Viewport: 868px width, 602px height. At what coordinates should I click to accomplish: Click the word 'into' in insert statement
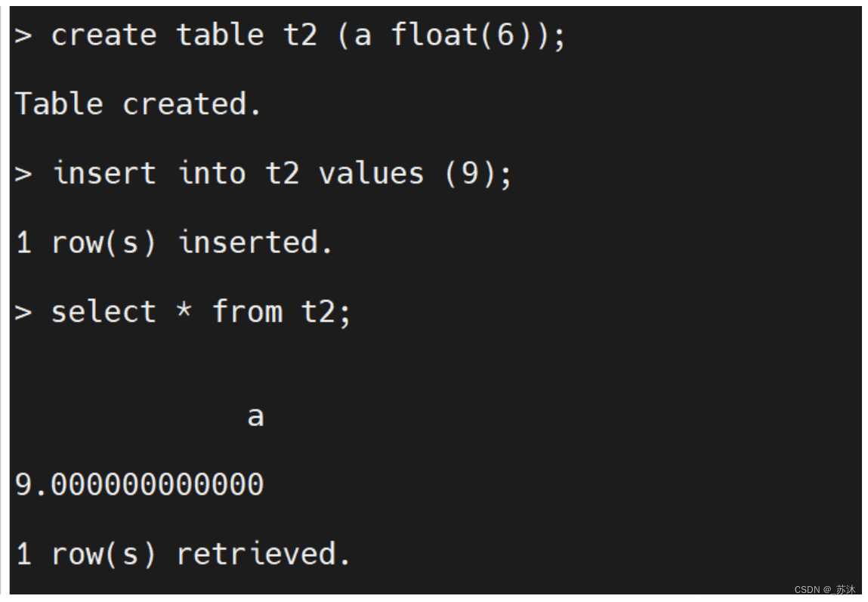(x=212, y=174)
